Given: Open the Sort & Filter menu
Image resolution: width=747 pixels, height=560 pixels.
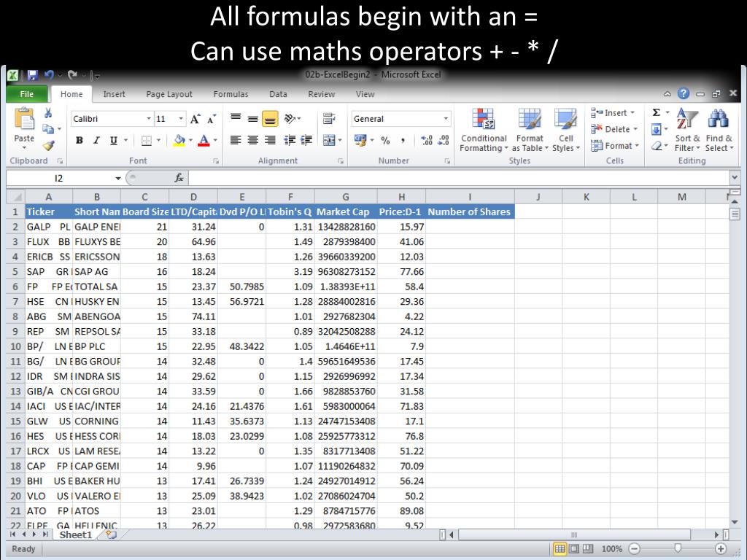Looking at the screenshot, I should click(687, 130).
